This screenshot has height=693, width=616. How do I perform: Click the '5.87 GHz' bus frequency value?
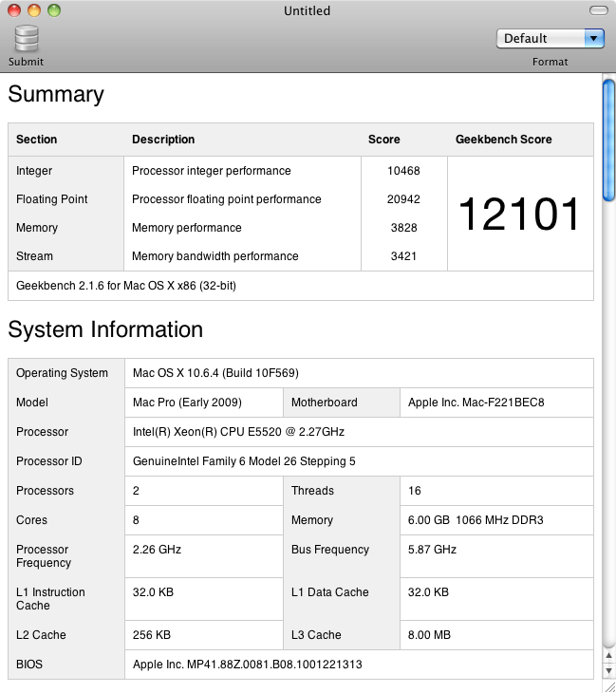click(x=432, y=550)
